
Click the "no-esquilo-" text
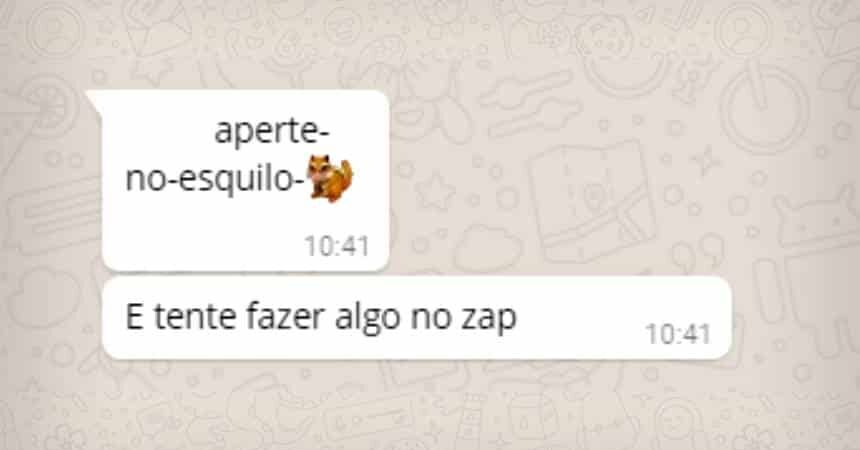(x=216, y=179)
